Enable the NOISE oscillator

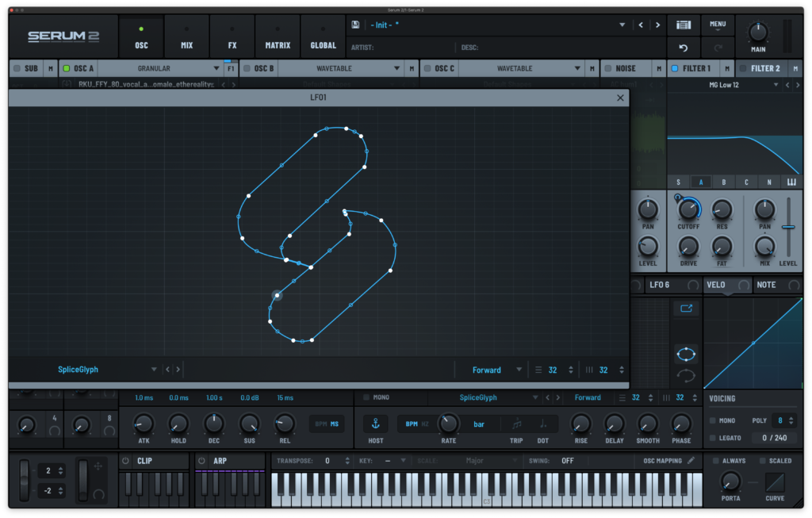pyautogui.click(x=608, y=68)
